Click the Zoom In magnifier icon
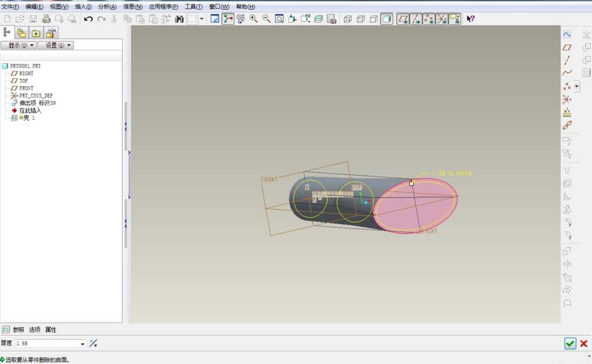Image resolution: width=592 pixels, height=364 pixels. coord(254,19)
